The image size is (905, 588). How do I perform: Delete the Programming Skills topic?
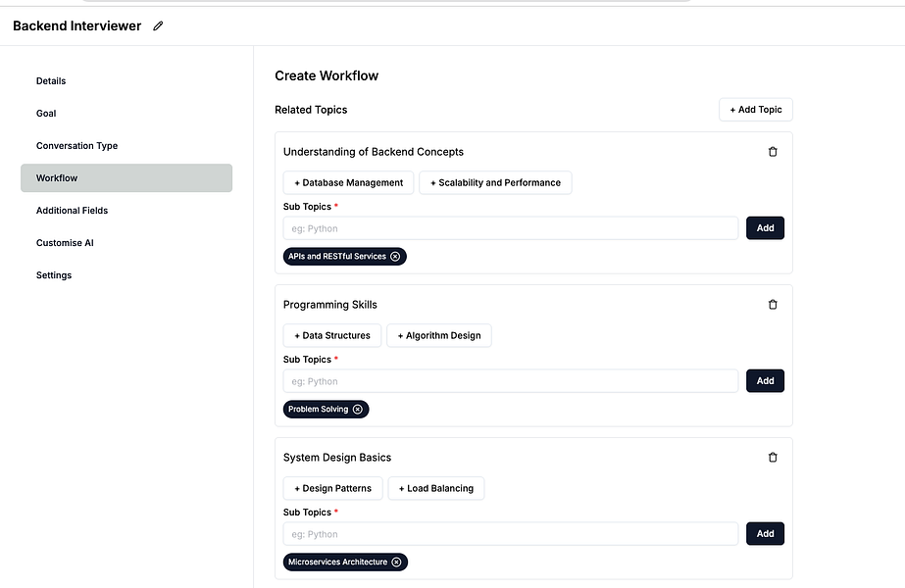coord(773,305)
